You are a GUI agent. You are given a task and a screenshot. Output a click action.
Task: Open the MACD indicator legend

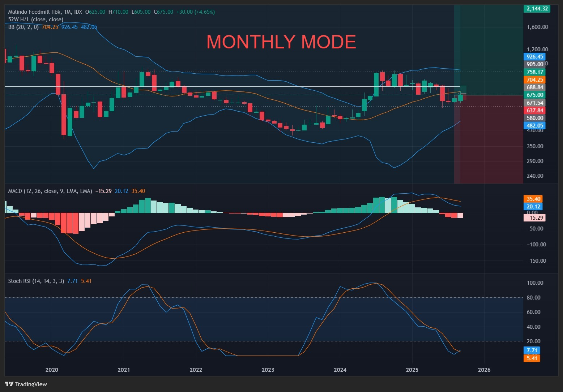tap(50, 191)
